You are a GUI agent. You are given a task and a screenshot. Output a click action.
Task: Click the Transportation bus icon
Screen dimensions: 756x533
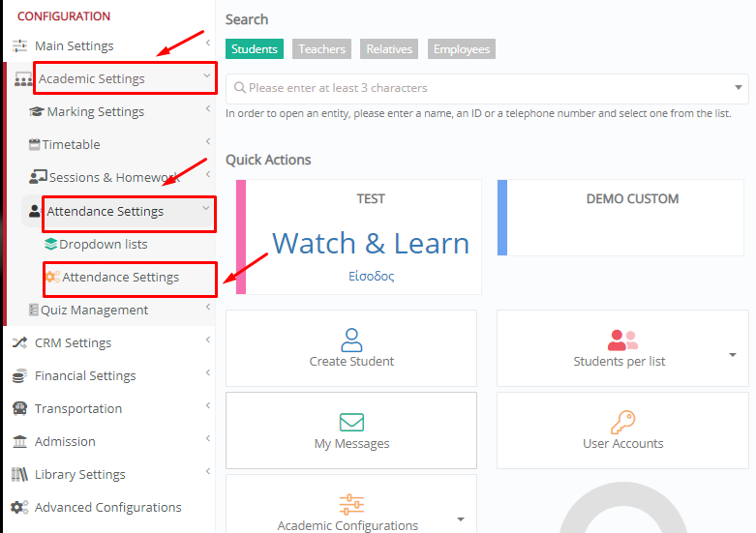tap(19, 408)
